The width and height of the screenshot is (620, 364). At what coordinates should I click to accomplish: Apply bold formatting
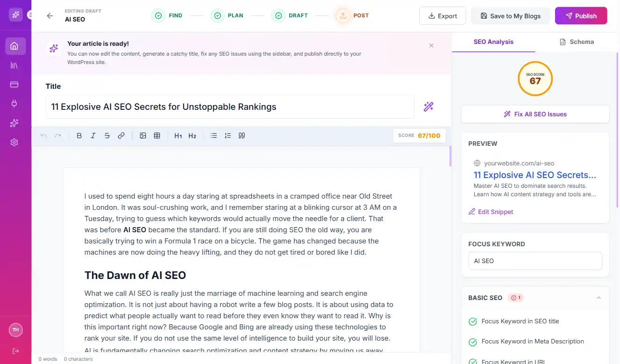click(79, 136)
